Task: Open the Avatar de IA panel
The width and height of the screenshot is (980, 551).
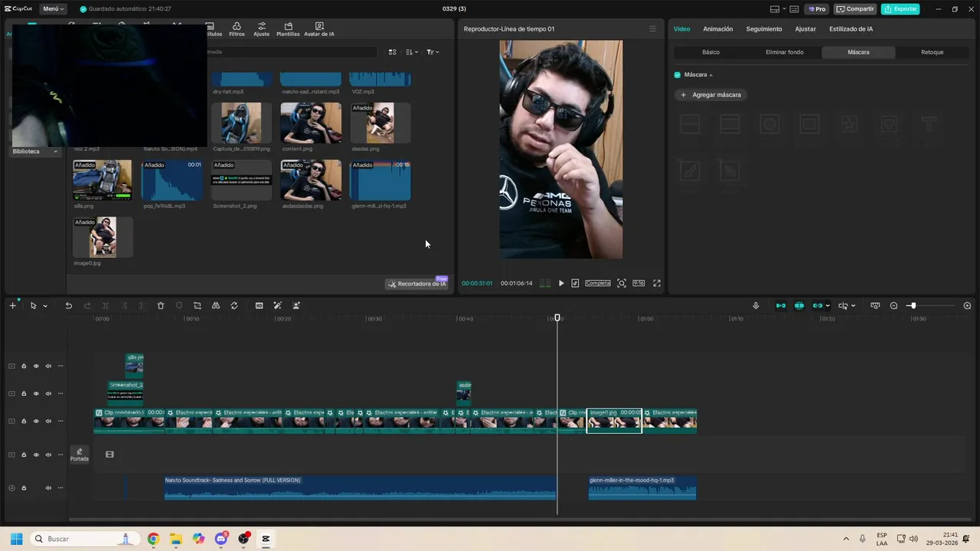Action: pos(319,29)
